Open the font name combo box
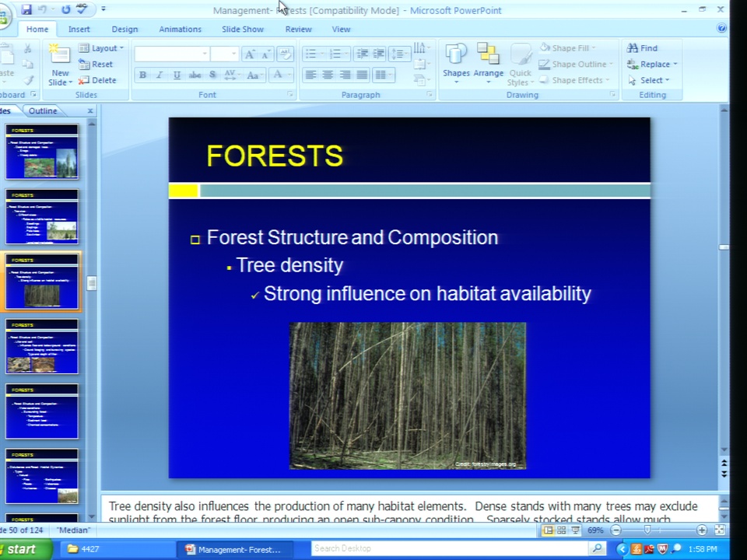The image size is (747, 560). [x=171, y=54]
